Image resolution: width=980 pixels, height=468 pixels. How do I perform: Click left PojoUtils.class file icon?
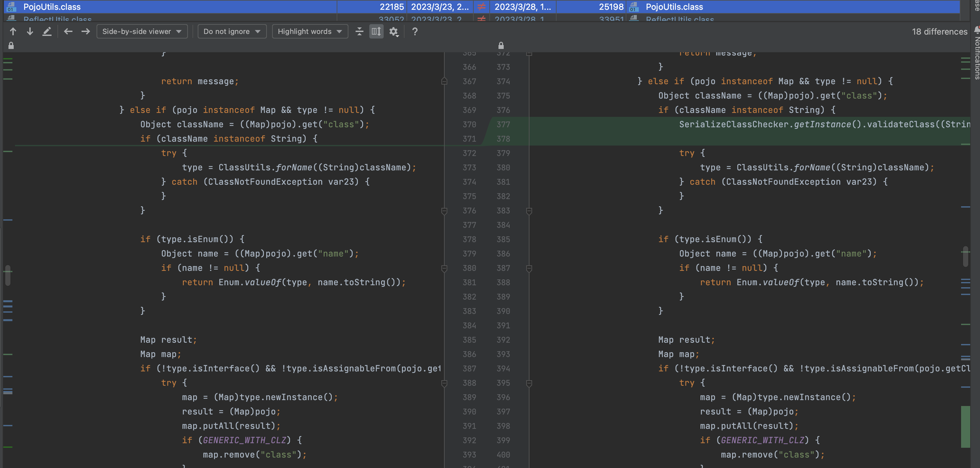[x=11, y=7]
